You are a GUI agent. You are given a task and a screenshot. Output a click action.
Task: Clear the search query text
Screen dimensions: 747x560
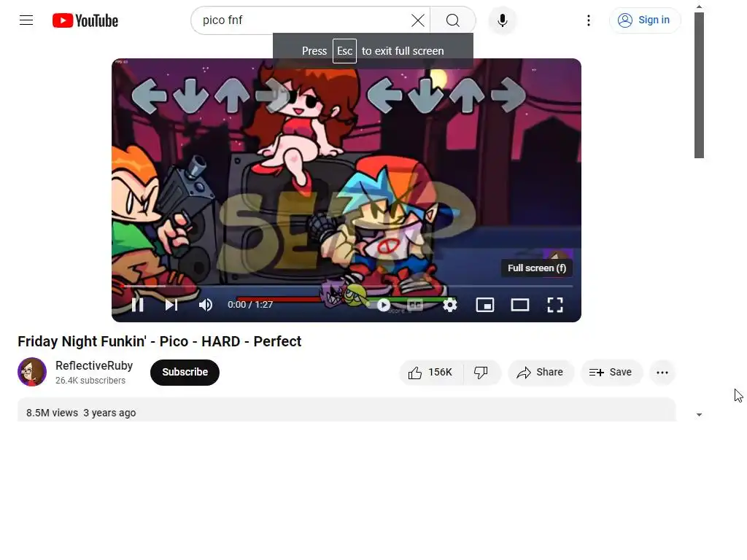coord(418,20)
